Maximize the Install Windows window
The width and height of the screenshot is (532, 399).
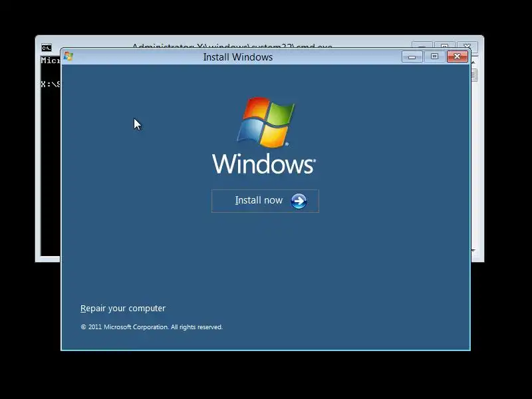pyautogui.click(x=434, y=57)
